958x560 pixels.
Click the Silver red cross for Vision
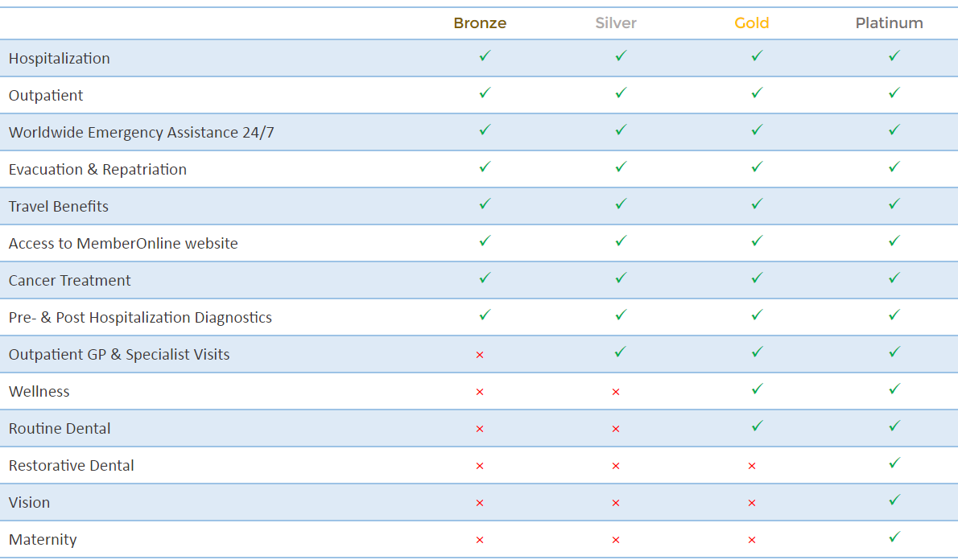pyautogui.click(x=616, y=503)
